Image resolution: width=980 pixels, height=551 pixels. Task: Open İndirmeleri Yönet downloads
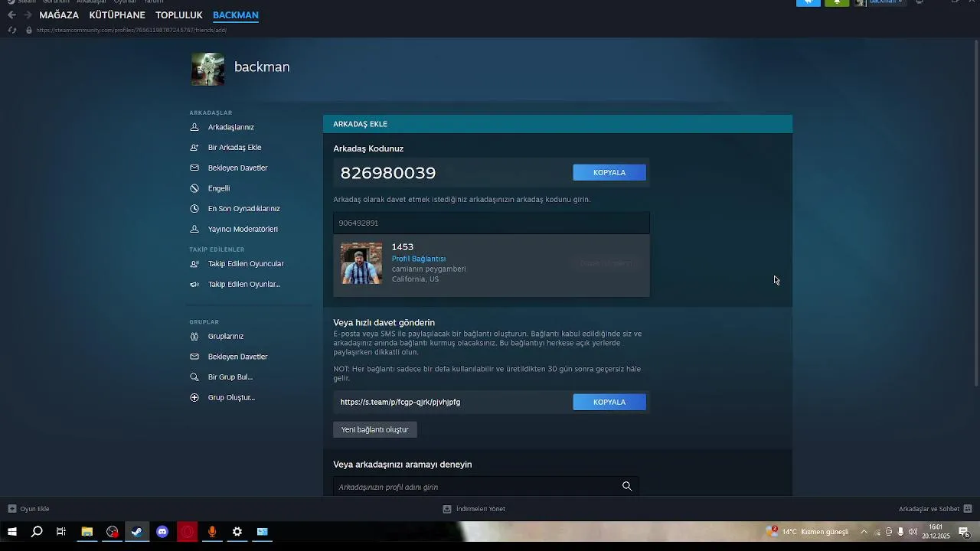[x=474, y=509]
